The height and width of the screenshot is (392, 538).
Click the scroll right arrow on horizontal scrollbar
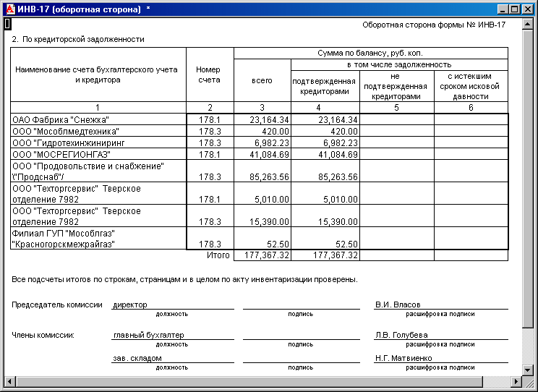point(516,381)
